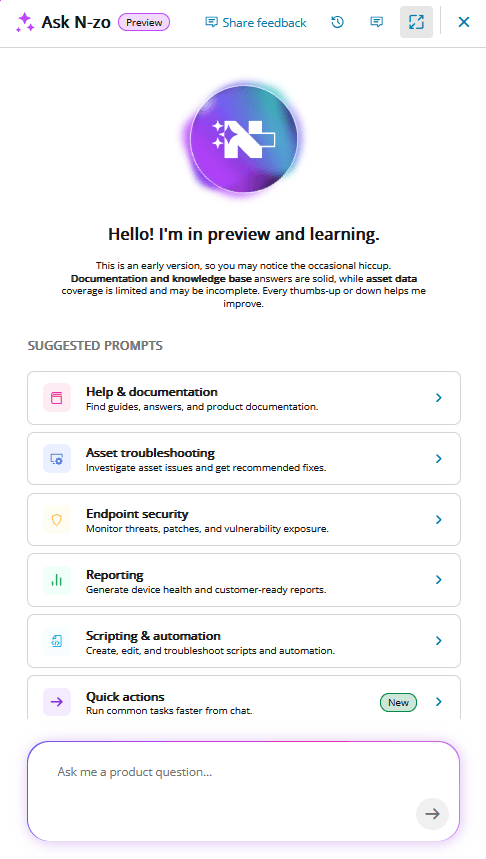Screen dimensions: 486x859
Task: Click the Ask N-zo sparkle icon
Action: coord(25,22)
